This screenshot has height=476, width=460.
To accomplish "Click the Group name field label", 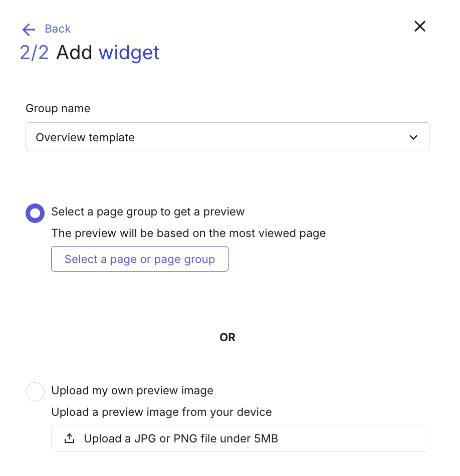I will point(58,109).
